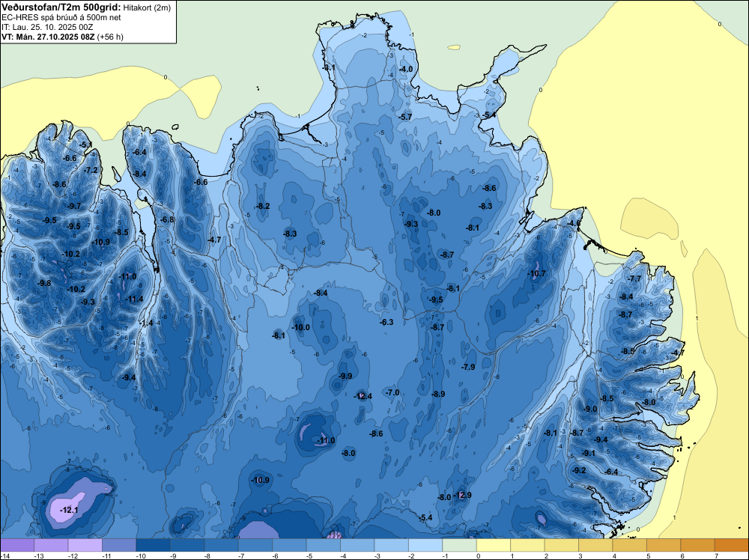This screenshot has width=749, height=560.
Task: Click the -5.7 temperature value
Action: (x=405, y=117)
